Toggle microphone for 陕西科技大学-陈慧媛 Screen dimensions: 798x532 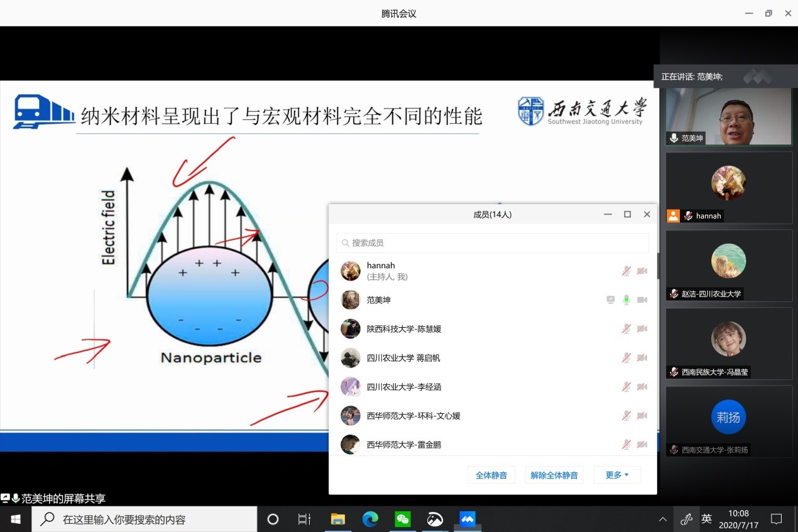[626, 329]
